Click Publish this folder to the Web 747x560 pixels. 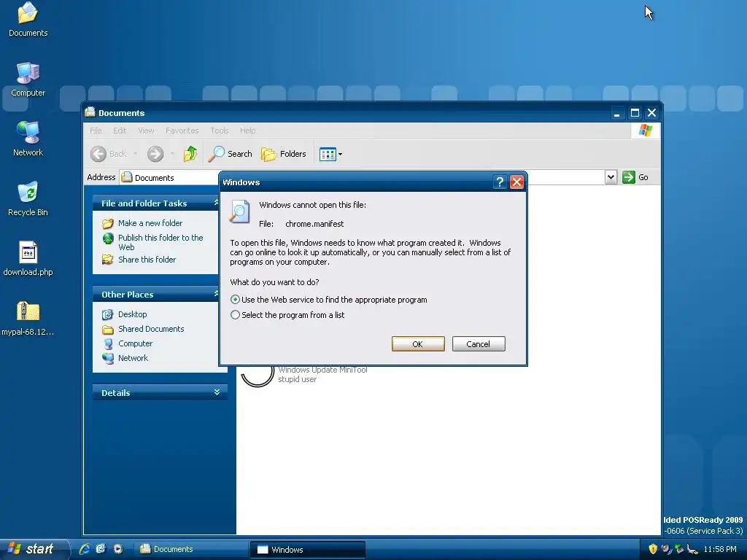[x=160, y=242]
